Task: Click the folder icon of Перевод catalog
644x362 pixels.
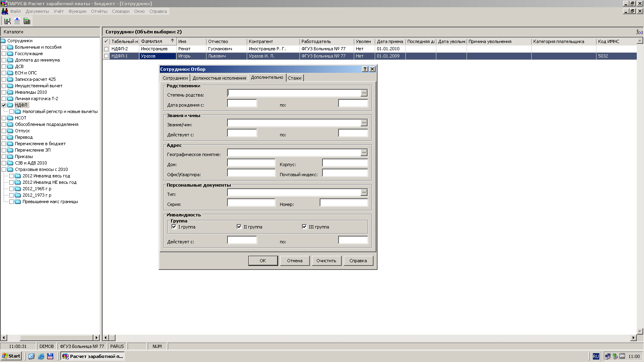Action: (10, 137)
